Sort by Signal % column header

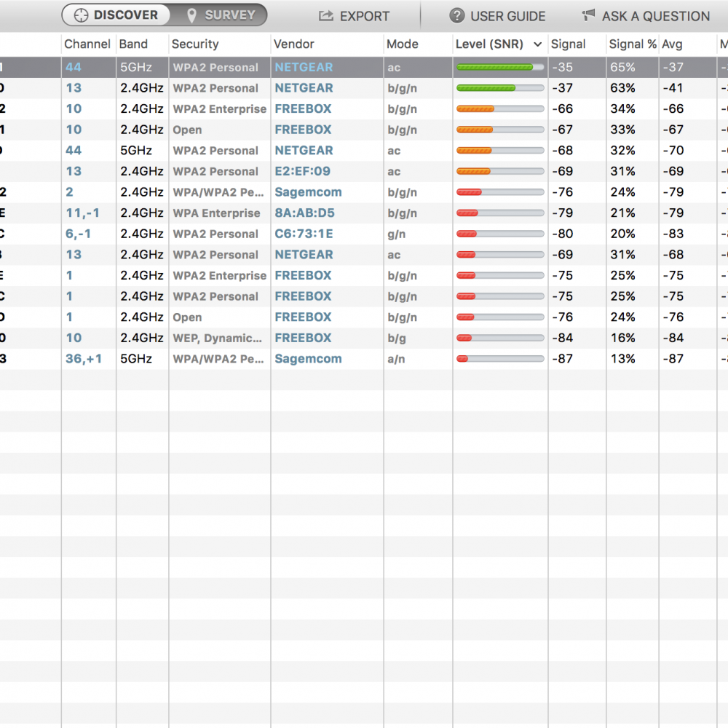click(x=633, y=44)
